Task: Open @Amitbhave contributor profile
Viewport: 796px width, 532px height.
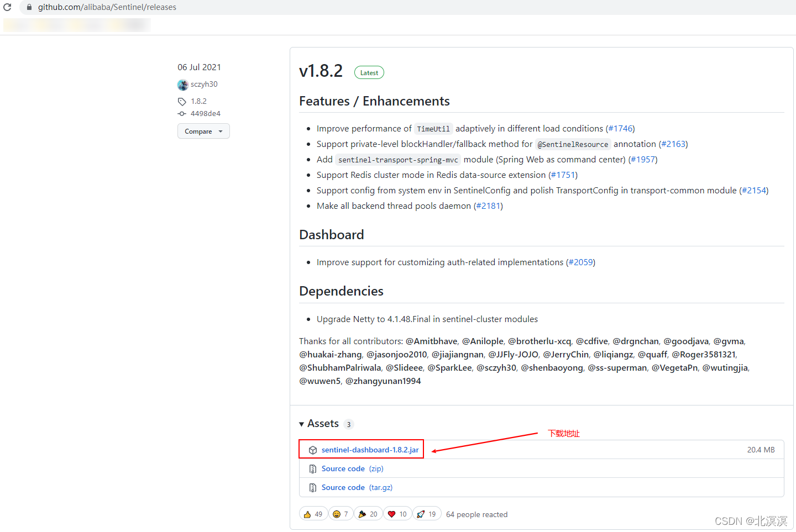Action: coord(432,341)
